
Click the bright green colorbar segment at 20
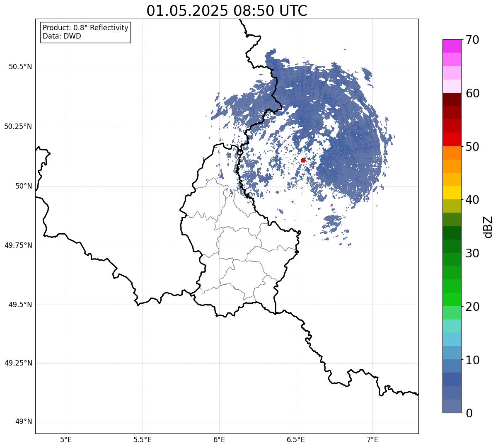tap(452, 300)
